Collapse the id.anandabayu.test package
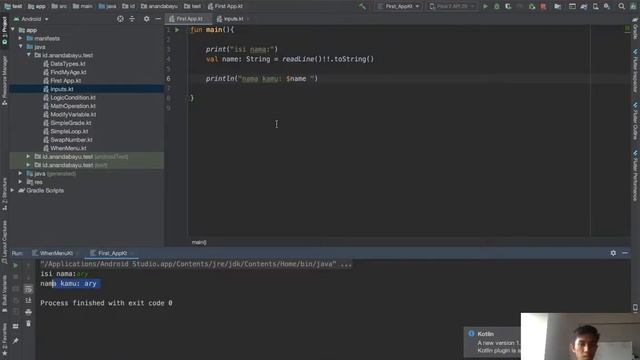The image size is (640, 360). click(29, 55)
